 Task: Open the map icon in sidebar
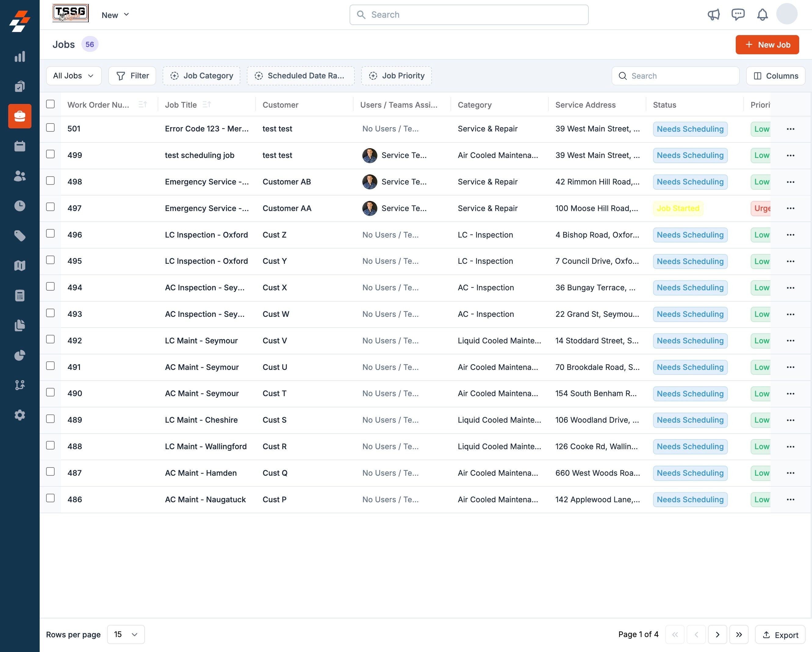[x=20, y=265]
